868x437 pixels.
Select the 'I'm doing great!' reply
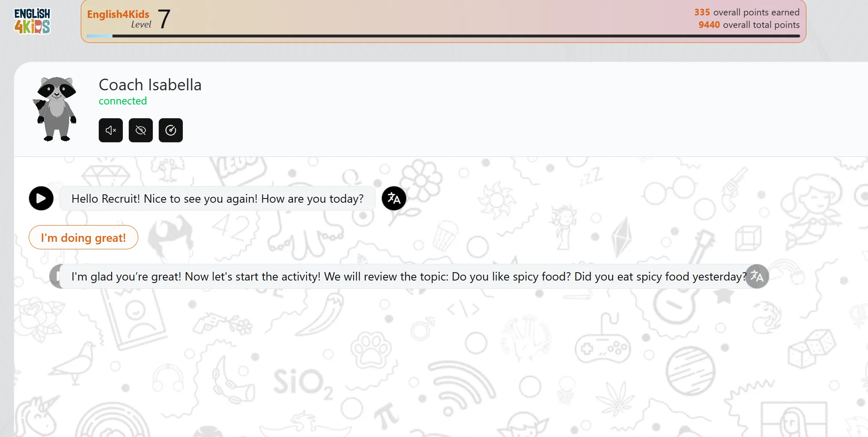click(x=83, y=237)
